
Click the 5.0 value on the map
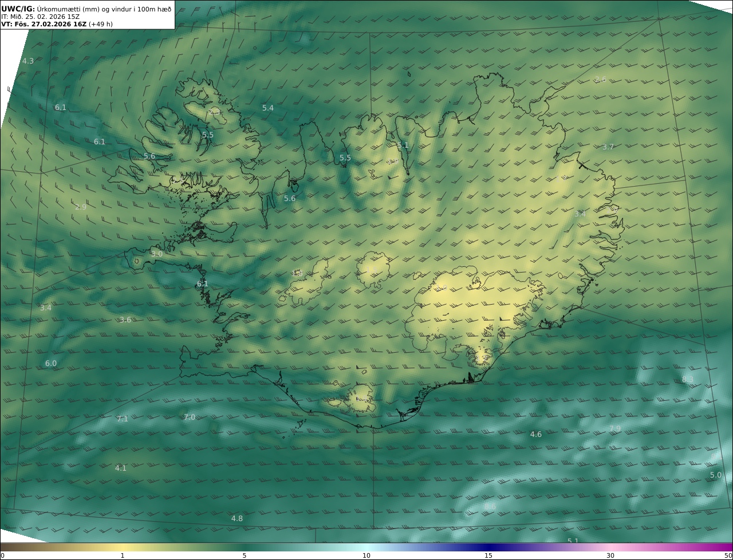[x=716, y=475]
